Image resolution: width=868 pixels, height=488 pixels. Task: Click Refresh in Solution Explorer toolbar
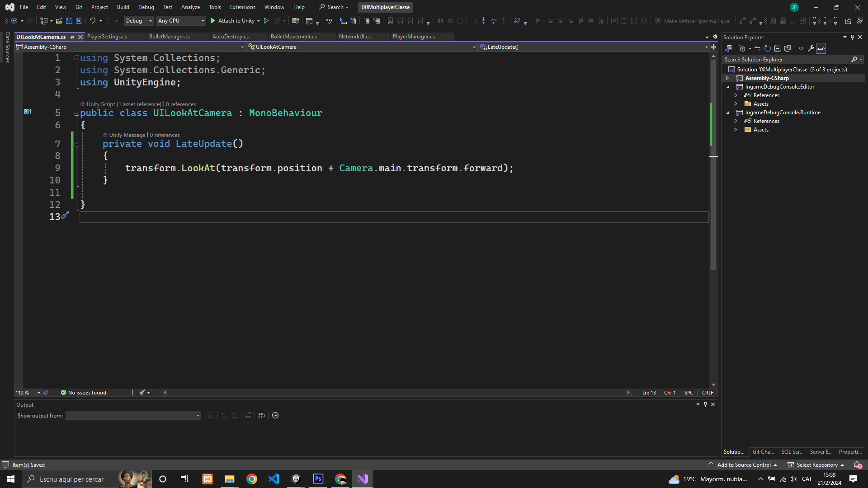pos(768,48)
